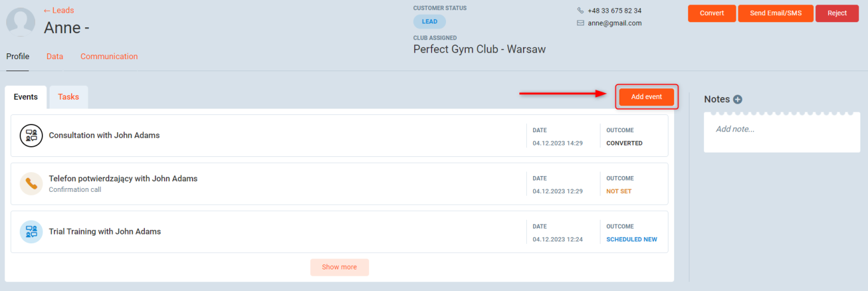
Task: Click the email anne@gmail.com
Action: [x=614, y=23]
